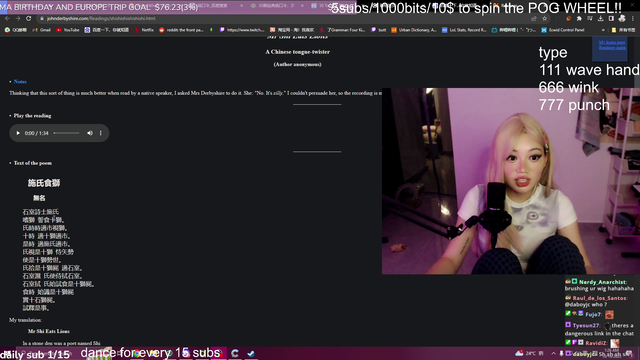The image size is (640, 360).
Task: Open the browser downloads icon
Action: 600,18
